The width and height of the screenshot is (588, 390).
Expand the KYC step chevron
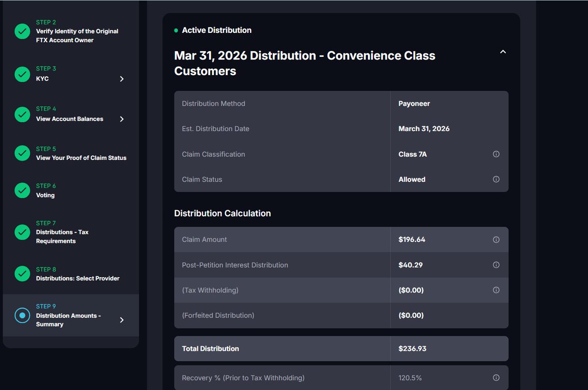pyautogui.click(x=122, y=79)
